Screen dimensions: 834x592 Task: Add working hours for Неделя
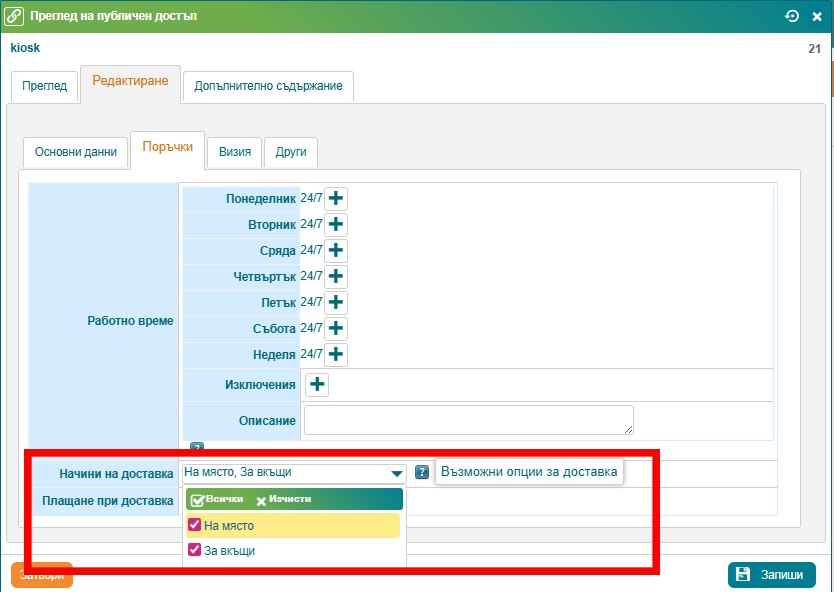tap(336, 354)
